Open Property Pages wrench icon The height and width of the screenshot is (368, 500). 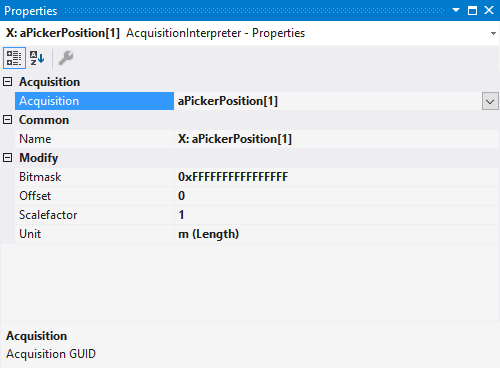click(66, 58)
